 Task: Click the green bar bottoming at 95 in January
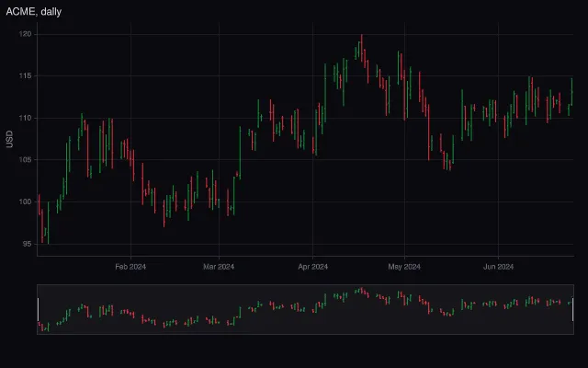pos(49,223)
